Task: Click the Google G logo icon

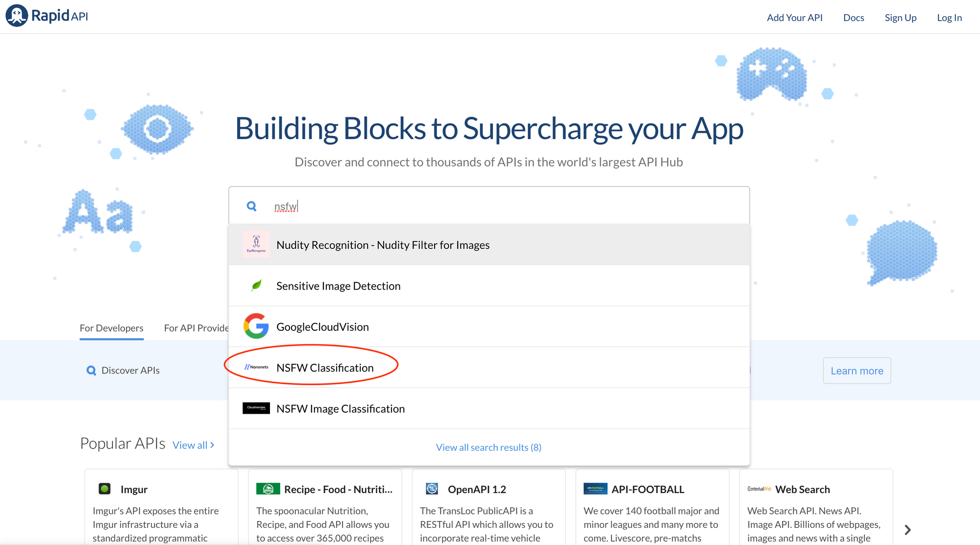Action: 256,326
